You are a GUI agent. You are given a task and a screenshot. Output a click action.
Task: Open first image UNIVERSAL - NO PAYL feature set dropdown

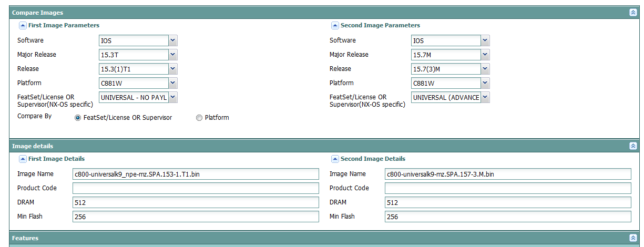[173, 97]
